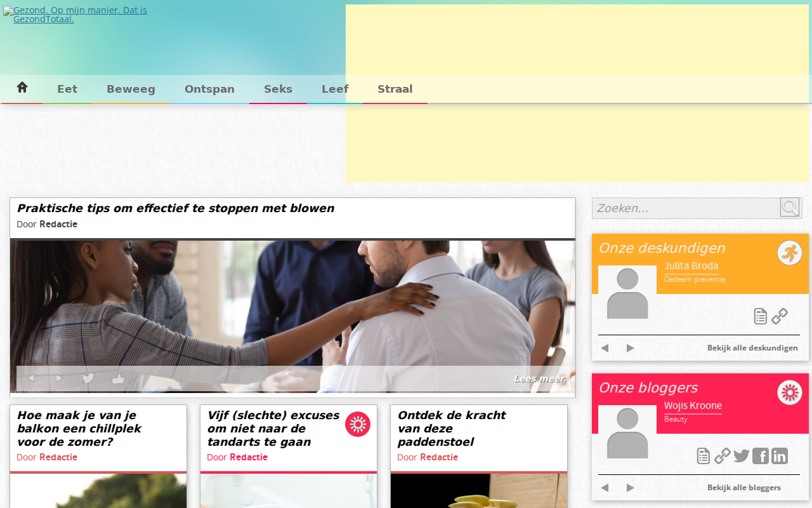Image resolution: width=812 pixels, height=508 pixels.
Task: Open the GezondTotaal logo link
Action: point(75,15)
